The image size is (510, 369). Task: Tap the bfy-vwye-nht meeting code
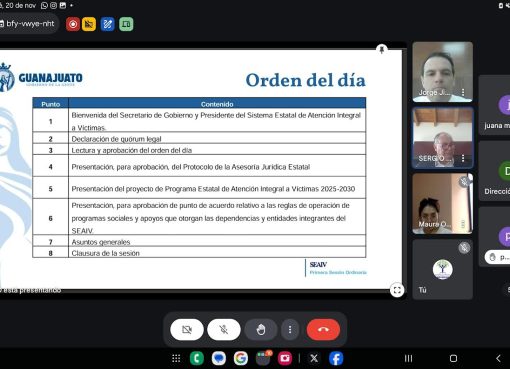[x=30, y=24]
